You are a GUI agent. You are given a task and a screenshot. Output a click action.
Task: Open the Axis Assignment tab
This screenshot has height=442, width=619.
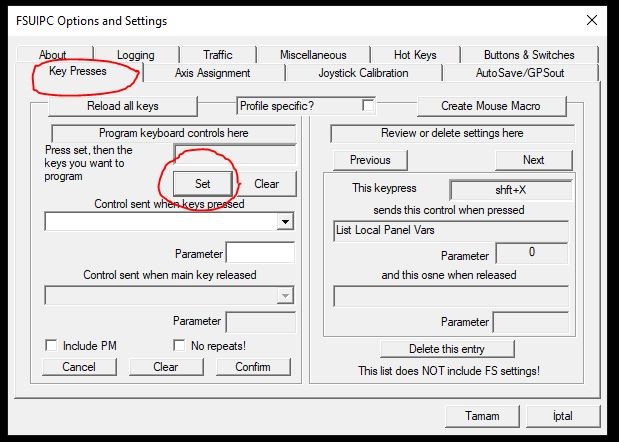(212, 73)
